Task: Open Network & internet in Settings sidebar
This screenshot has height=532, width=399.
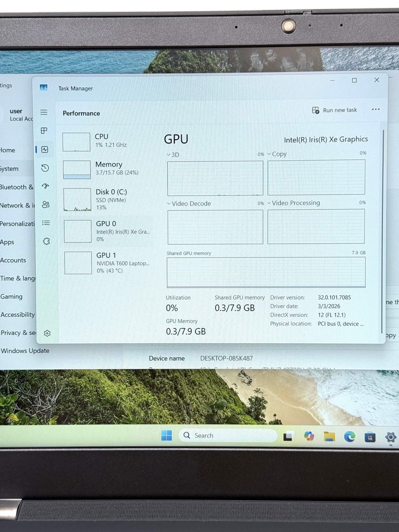Action: tap(17, 205)
